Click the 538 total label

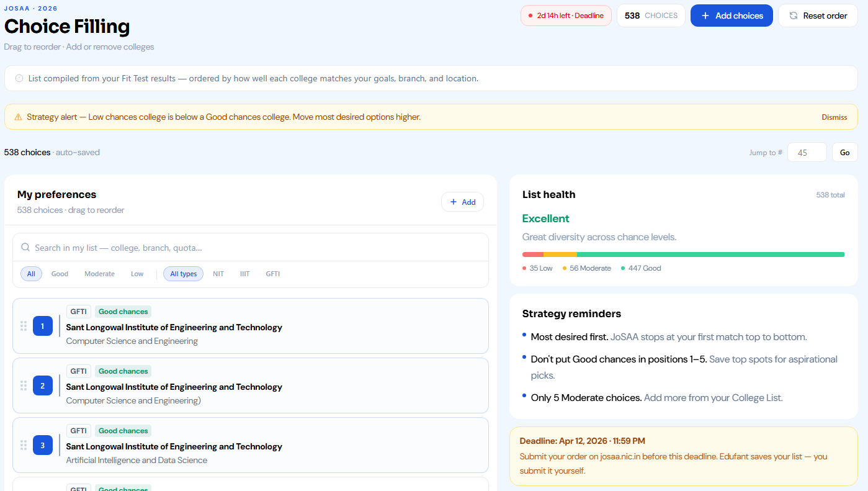click(831, 195)
